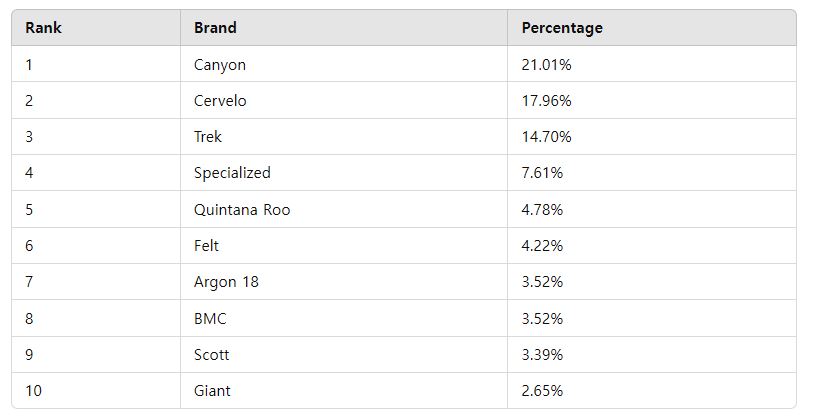Click the 14.70% percentage cell
The width and height of the screenshot is (815, 417).
(546, 137)
